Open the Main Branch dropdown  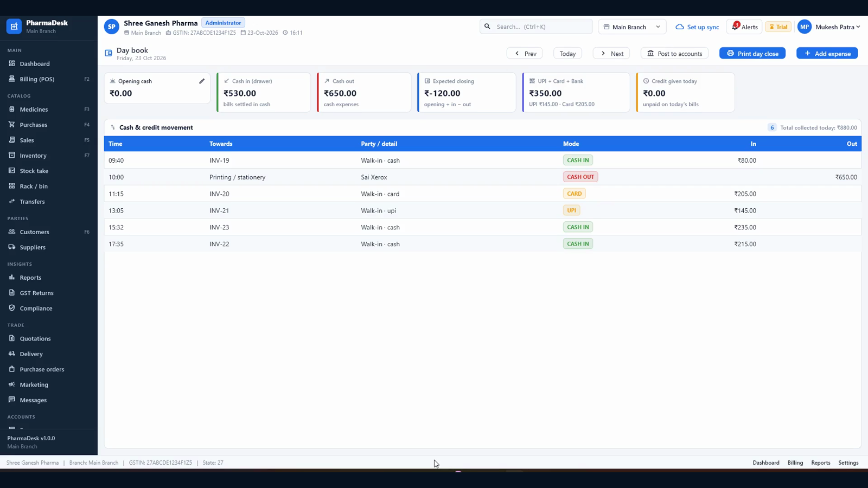click(632, 27)
